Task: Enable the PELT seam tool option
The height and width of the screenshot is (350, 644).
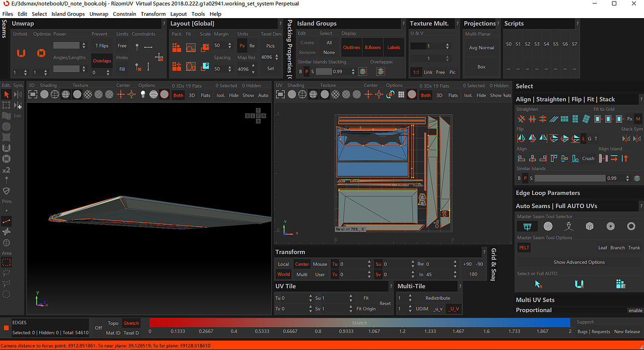Action: (x=524, y=247)
